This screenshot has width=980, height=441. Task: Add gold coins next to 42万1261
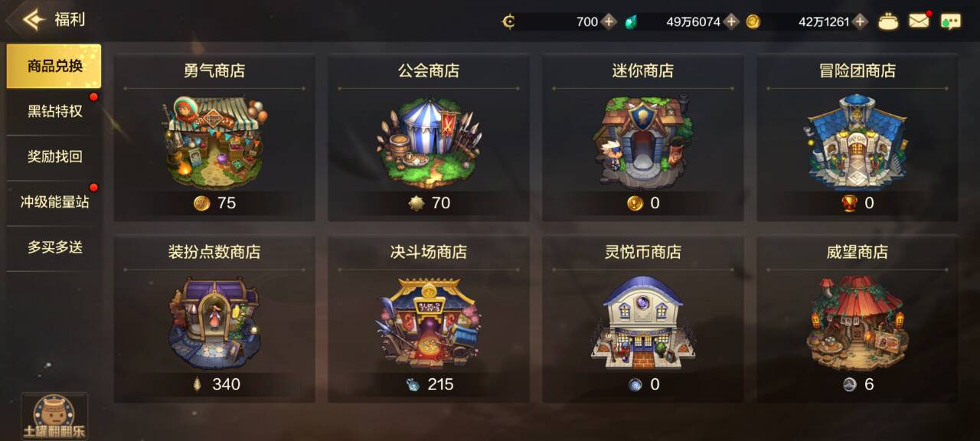[x=861, y=21]
